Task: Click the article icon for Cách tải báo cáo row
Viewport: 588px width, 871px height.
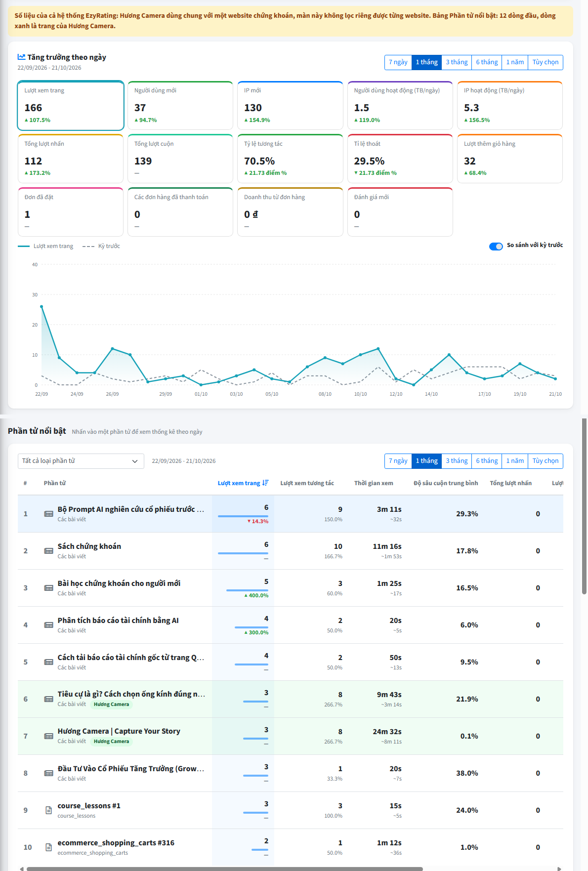Action: pyautogui.click(x=48, y=662)
